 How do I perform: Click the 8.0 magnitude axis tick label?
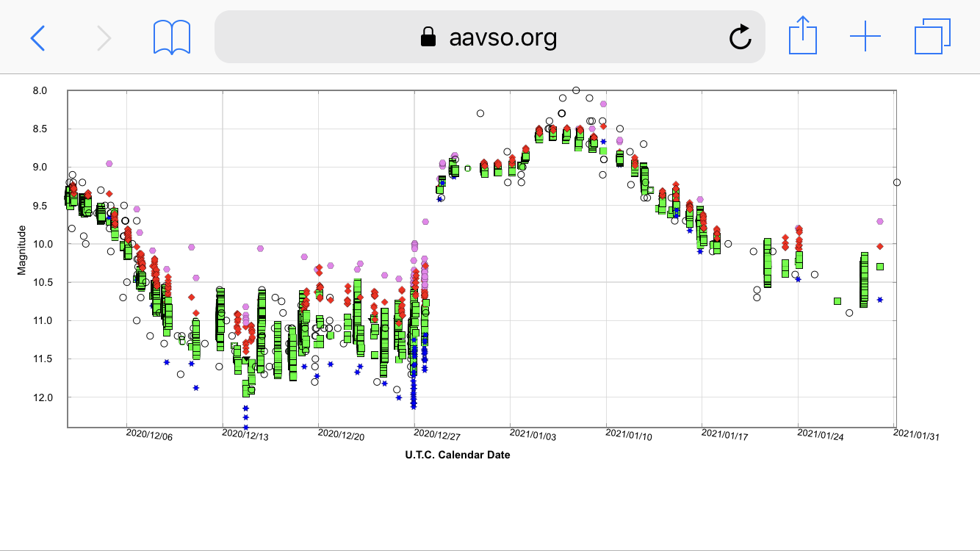coord(40,90)
